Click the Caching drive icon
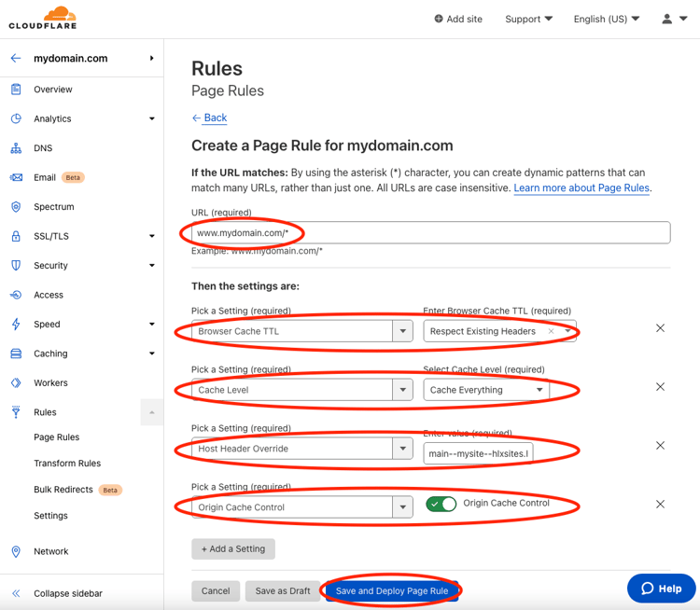 pos(16,354)
